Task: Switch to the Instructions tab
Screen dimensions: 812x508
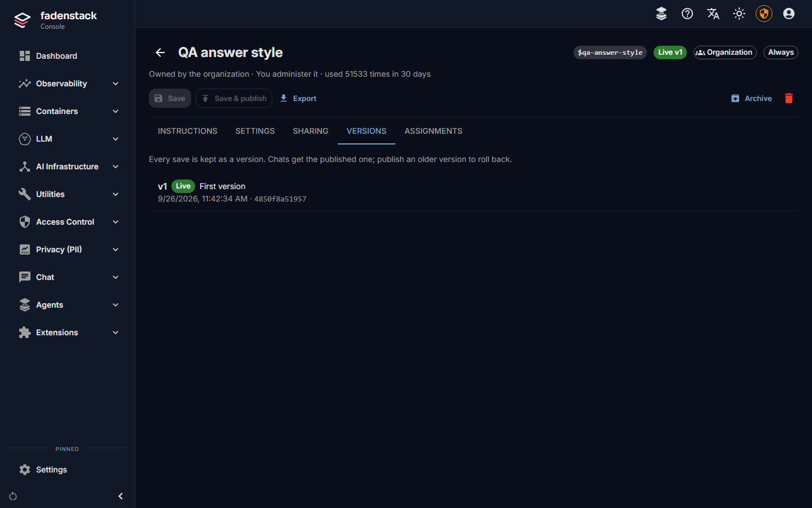Action: click(x=187, y=131)
